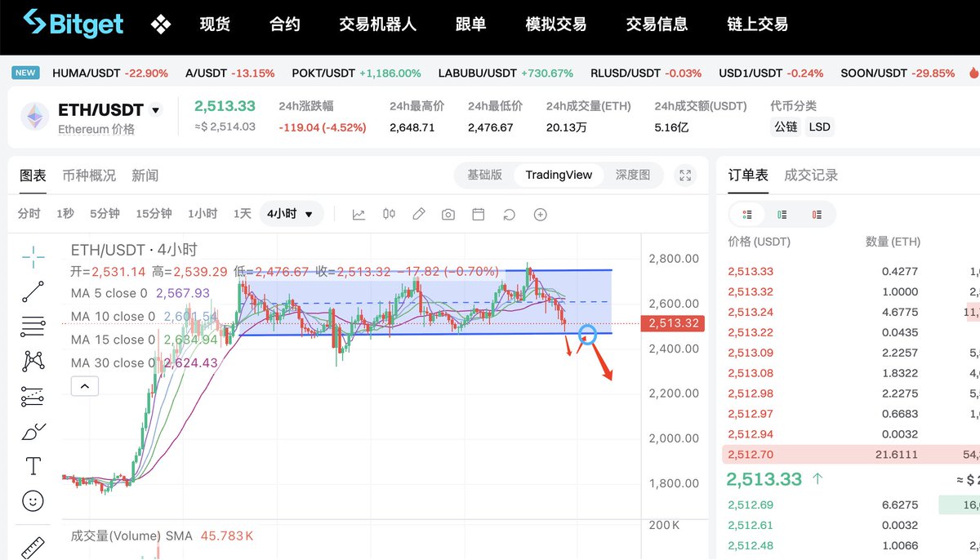The width and height of the screenshot is (980, 560).
Task: Switch to the 图表 tab
Action: click(33, 176)
